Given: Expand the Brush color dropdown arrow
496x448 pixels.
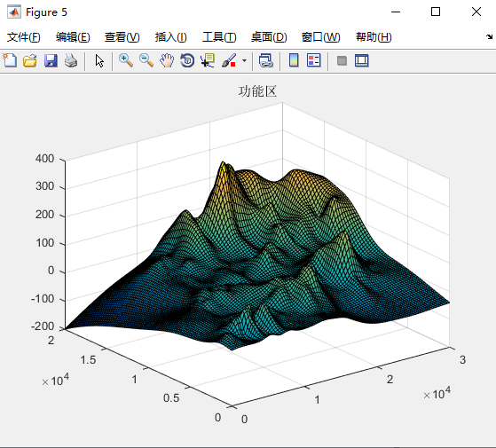Looking at the screenshot, I should coord(244,60).
